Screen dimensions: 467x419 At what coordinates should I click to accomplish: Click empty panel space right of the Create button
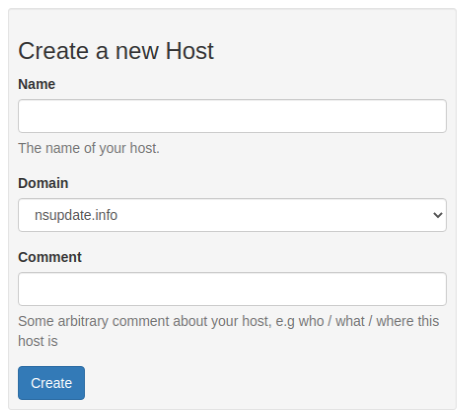pyautogui.click(x=267, y=383)
